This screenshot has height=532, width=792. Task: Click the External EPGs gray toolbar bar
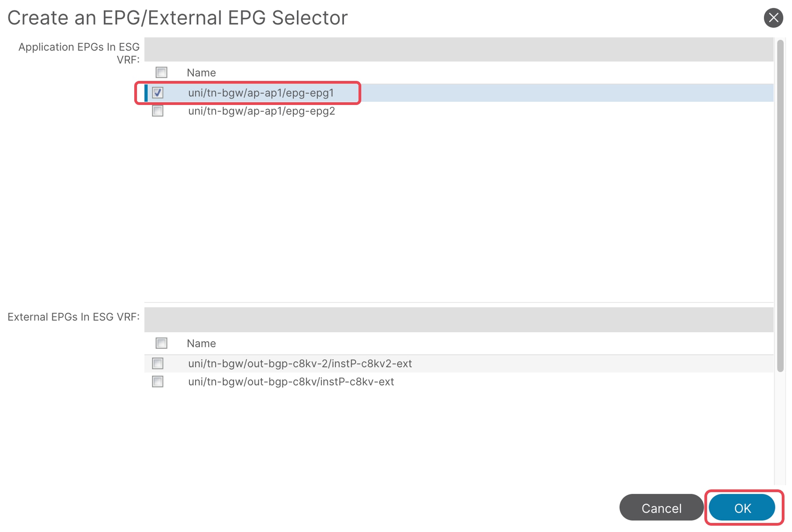click(459, 320)
